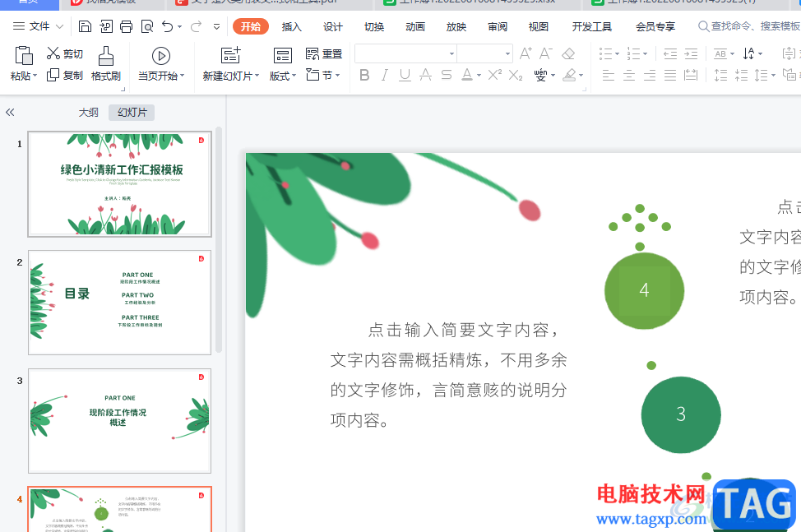This screenshot has width=801, height=532.
Task: Click the font color A swatch
Action: pyautogui.click(x=467, y=76)
